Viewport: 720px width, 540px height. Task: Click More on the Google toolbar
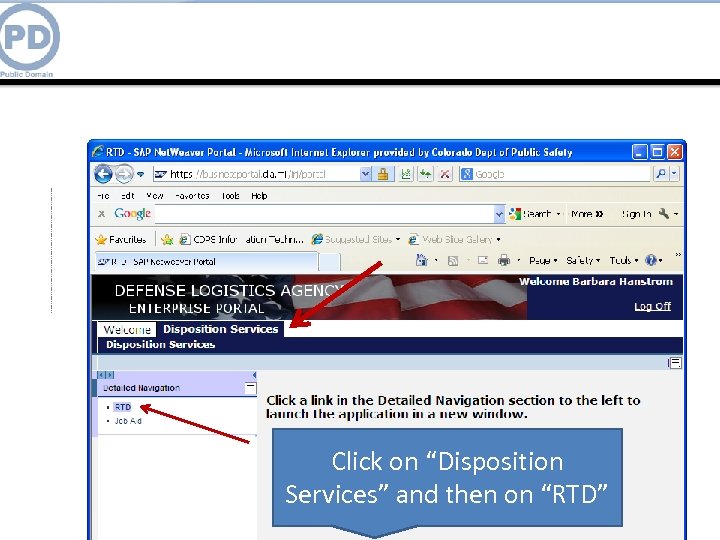pyautogui.click(x=587, y=214)
